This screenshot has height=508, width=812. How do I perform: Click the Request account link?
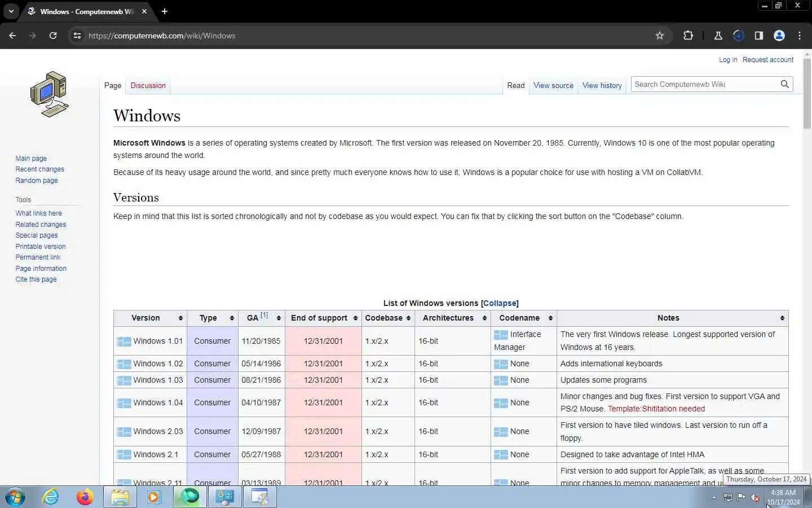click(768, 60)
